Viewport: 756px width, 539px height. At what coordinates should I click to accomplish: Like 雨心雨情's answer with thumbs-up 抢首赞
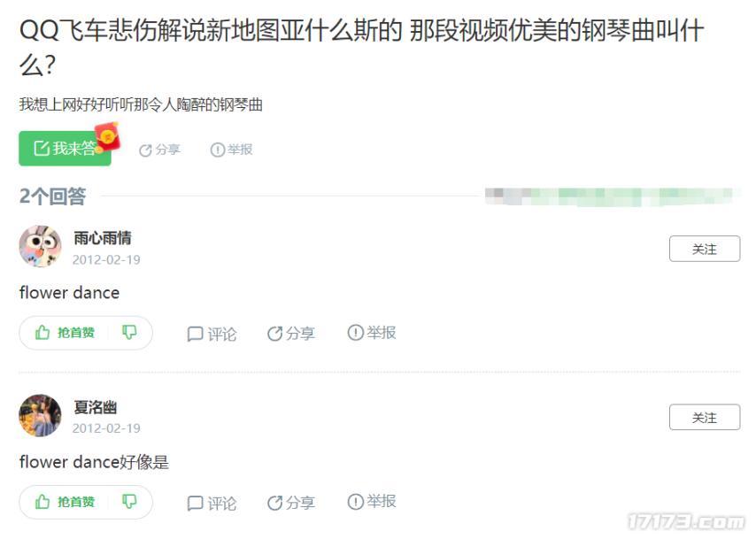(x=65, y=333)
